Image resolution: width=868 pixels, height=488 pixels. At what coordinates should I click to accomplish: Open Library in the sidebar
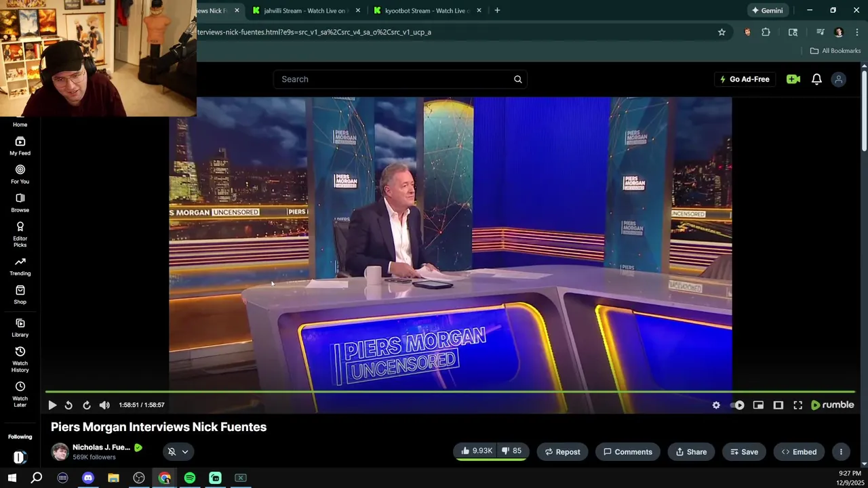20,327
